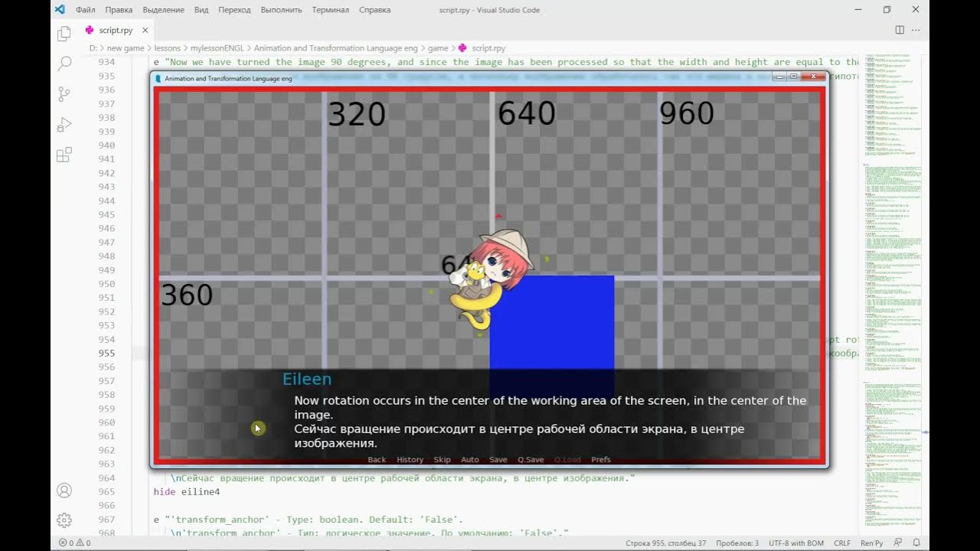This screenshot has width=980, height=551.
Task: Click 'new game' in the breadcrumb path
Action: (x=126, y=48)
